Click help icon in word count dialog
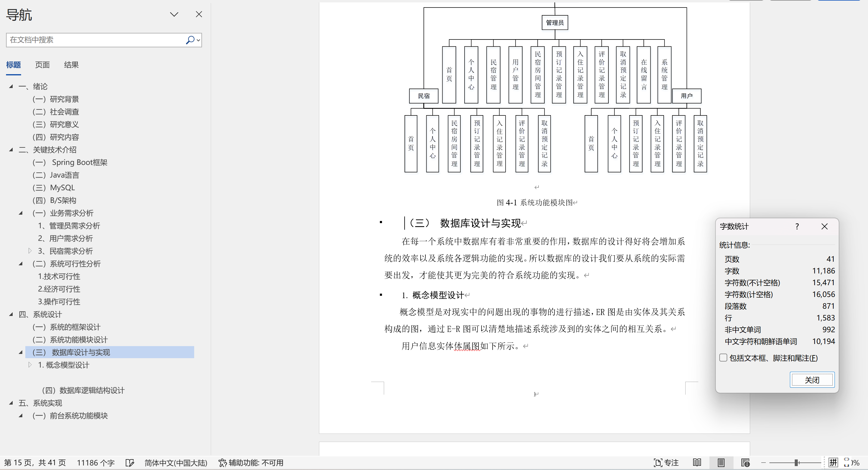The image size is (868, 470). click(797, 226)
